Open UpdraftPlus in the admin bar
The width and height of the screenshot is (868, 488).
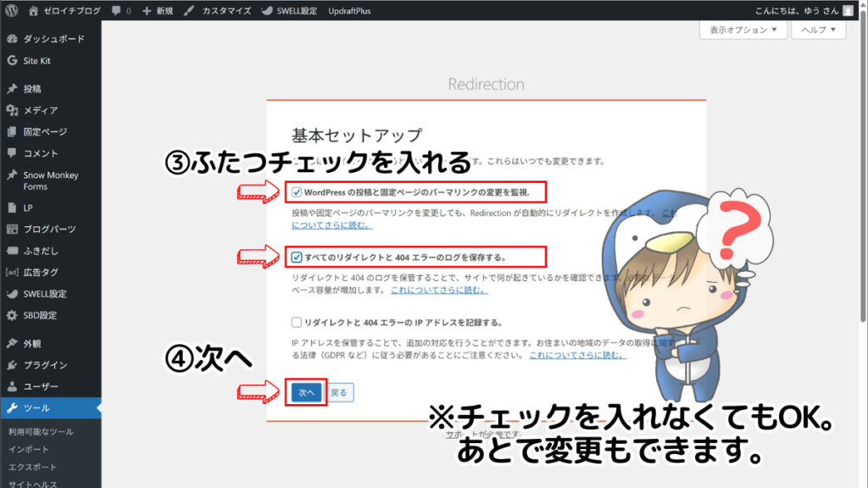pyautogui.click(x=349, y=10)
